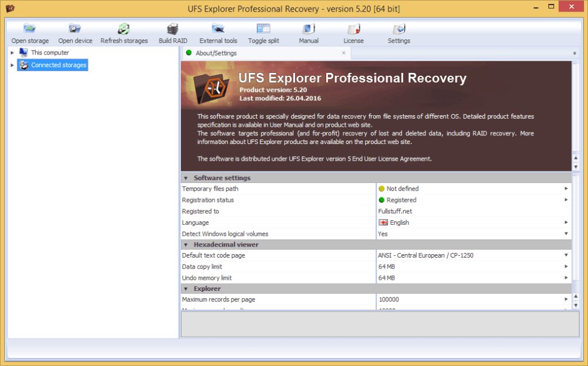Click the application icon in title bar
The image size is (588, 366).
10,8
